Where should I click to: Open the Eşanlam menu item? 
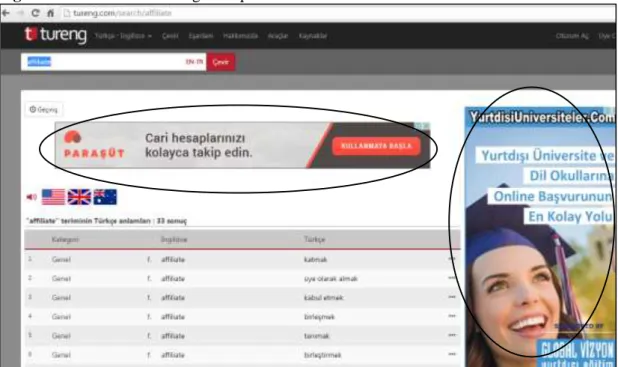tap(201, 36)
